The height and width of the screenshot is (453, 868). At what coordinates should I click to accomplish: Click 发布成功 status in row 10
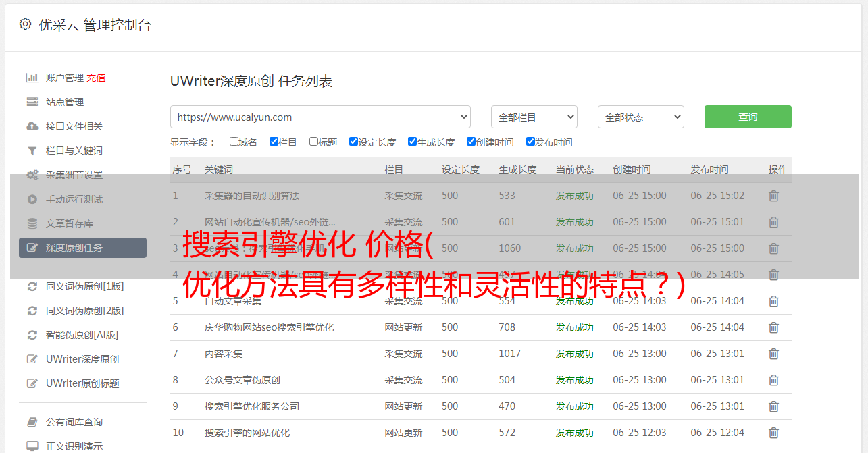pyautogui.click(x=575, y=433)
